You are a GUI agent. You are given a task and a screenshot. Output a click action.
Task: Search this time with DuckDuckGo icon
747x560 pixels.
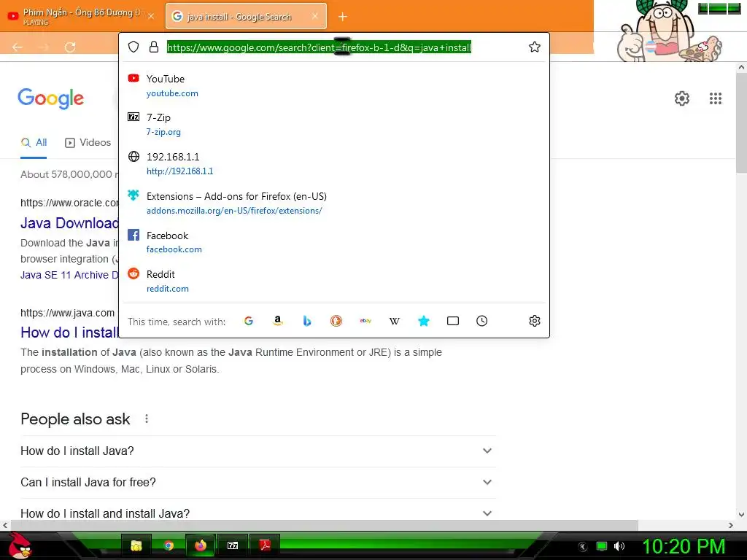pos(336,321)
